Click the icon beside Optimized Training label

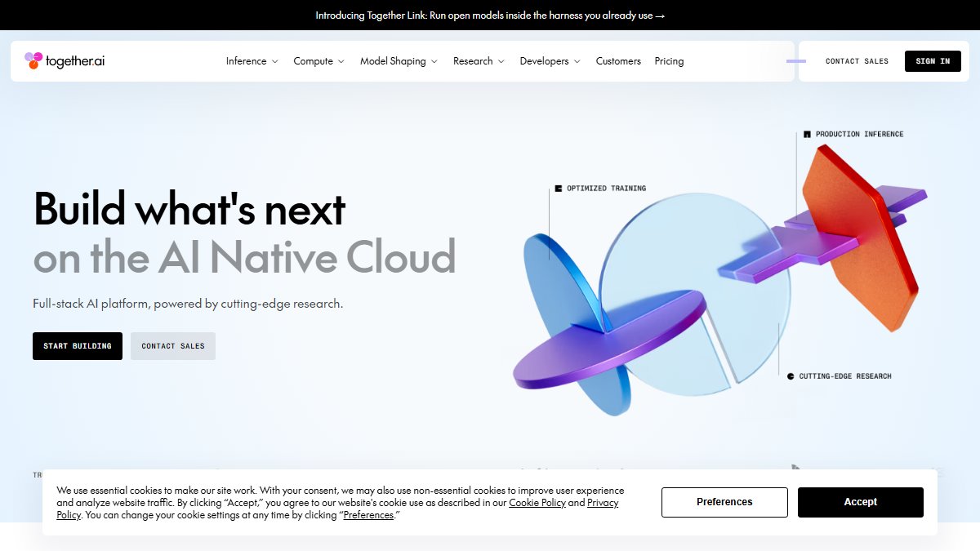click(x=559, y=189)
